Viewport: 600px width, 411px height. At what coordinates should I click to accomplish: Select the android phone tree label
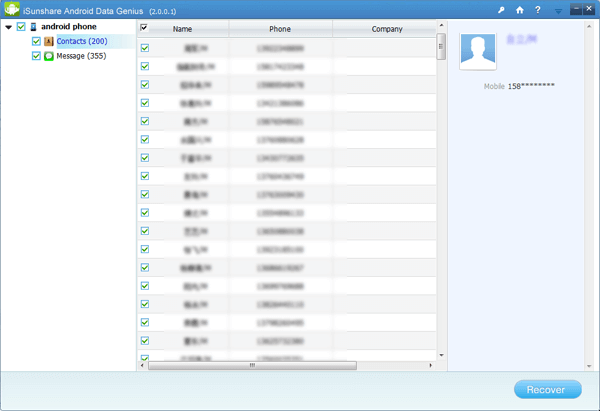coord(69,27)
